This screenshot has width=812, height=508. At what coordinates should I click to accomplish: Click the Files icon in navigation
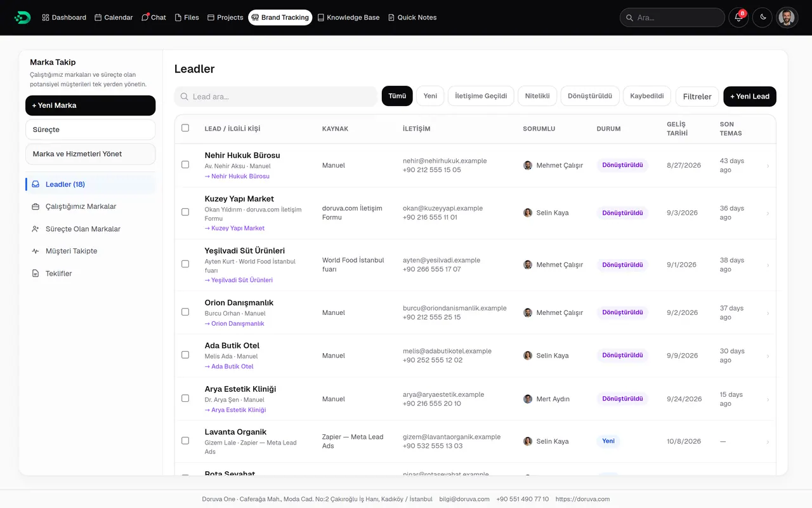178,18
